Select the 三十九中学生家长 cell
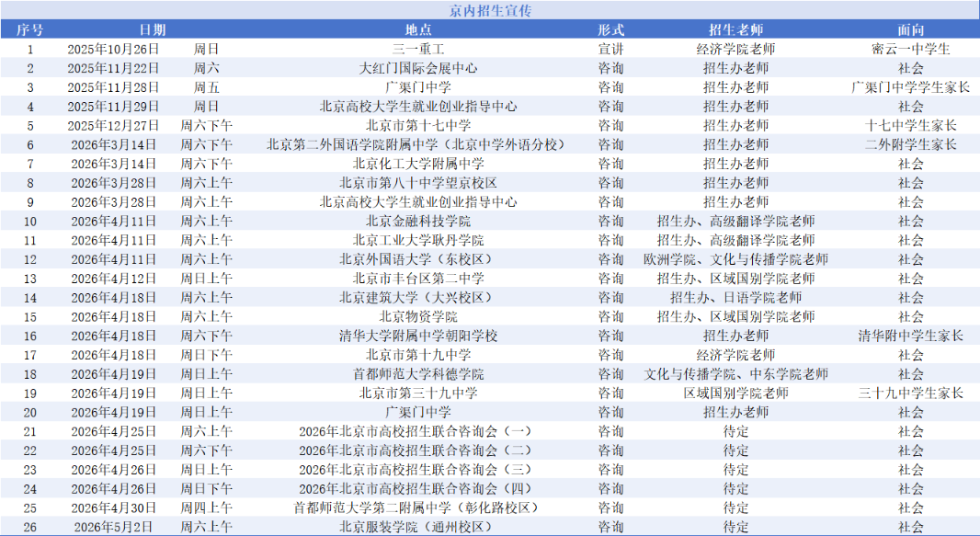 [910, 393]
